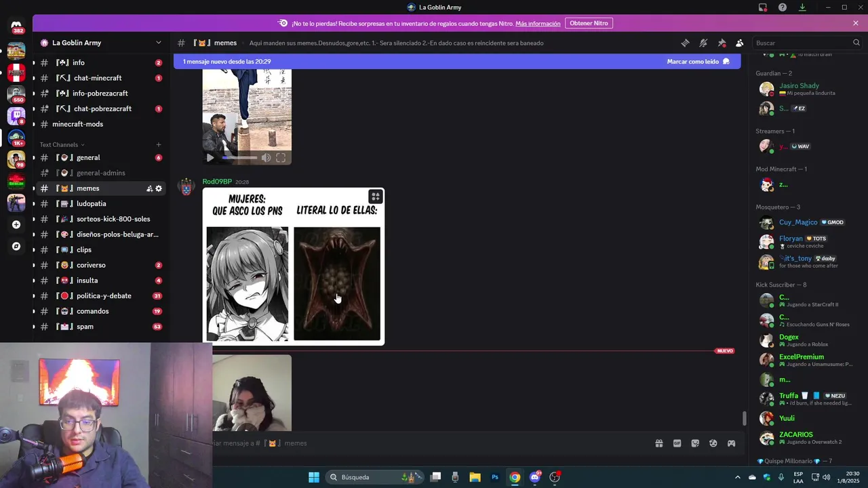This screenshot has height=488, width=868.
Task: Open server with 98 unread badge
Action: [x=16, y=159]
